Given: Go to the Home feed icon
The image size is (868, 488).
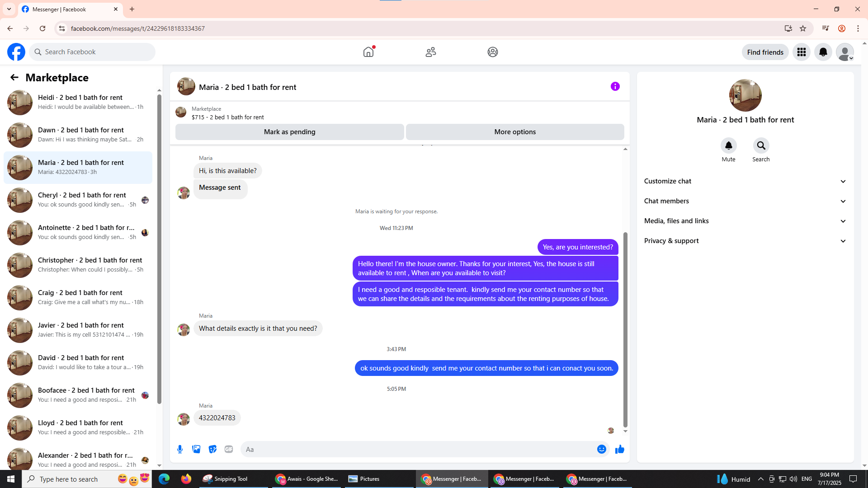Looking at the screenshot, I should point(368,52).
